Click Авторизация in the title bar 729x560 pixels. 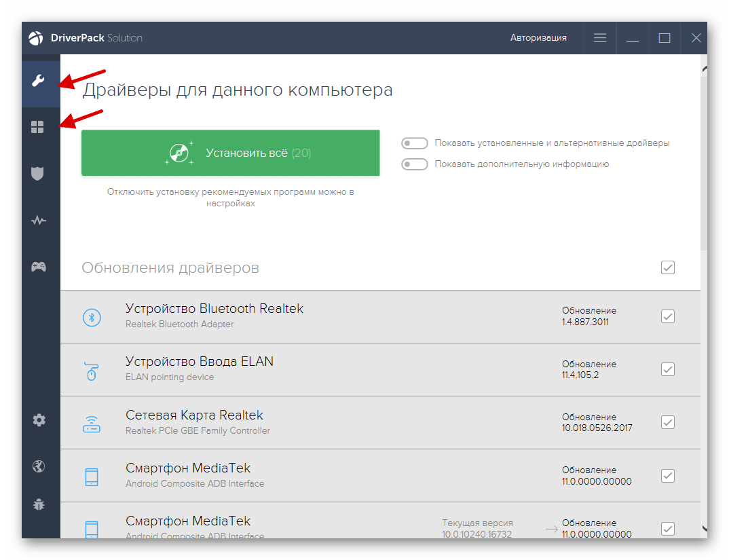point(538,38)
